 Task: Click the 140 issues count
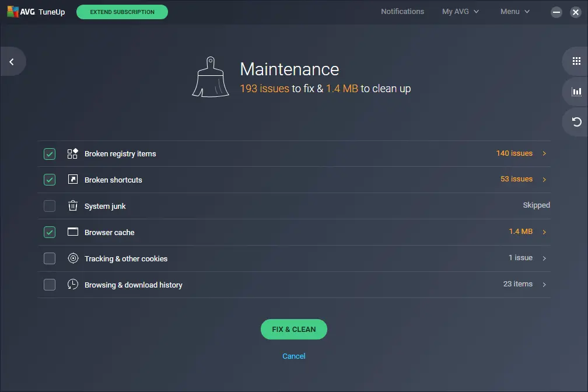coord(514,153)
